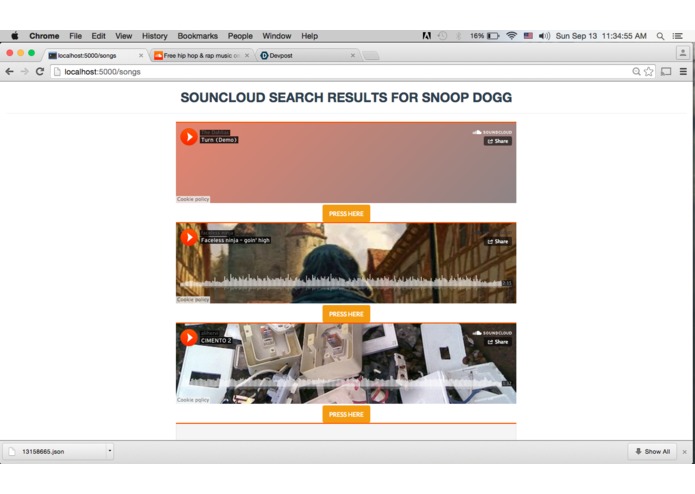Share the CIMENTO 2 track
Image resolution: width=695 pixels, height=494 pixels.
498,342
